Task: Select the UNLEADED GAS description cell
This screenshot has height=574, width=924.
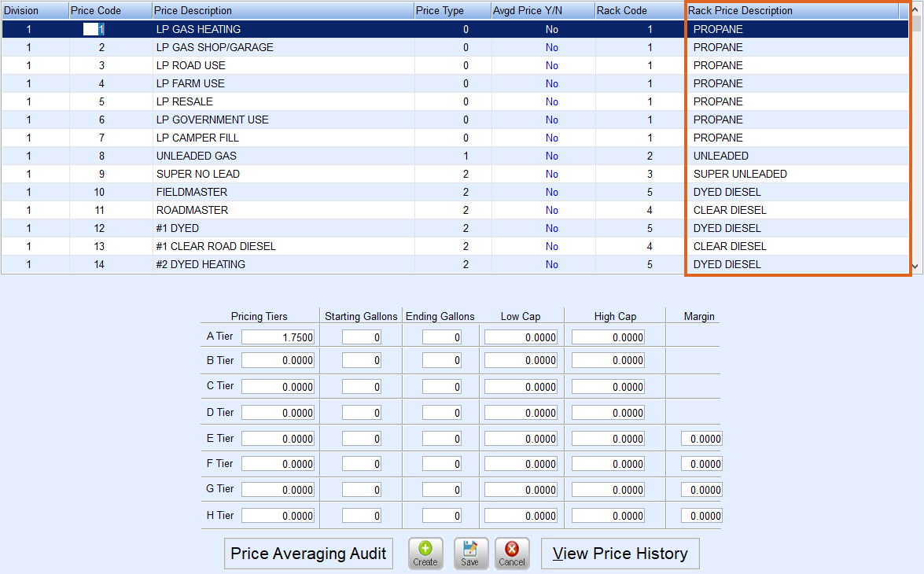Action: 283,156
